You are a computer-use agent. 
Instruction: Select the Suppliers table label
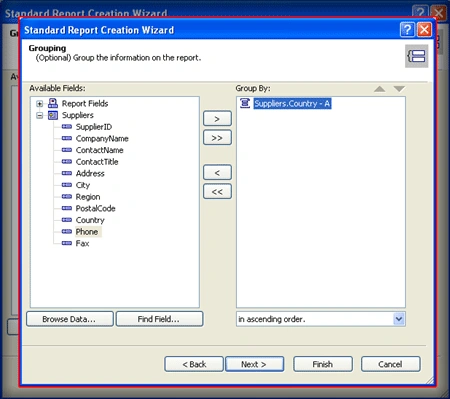[78, 115]
